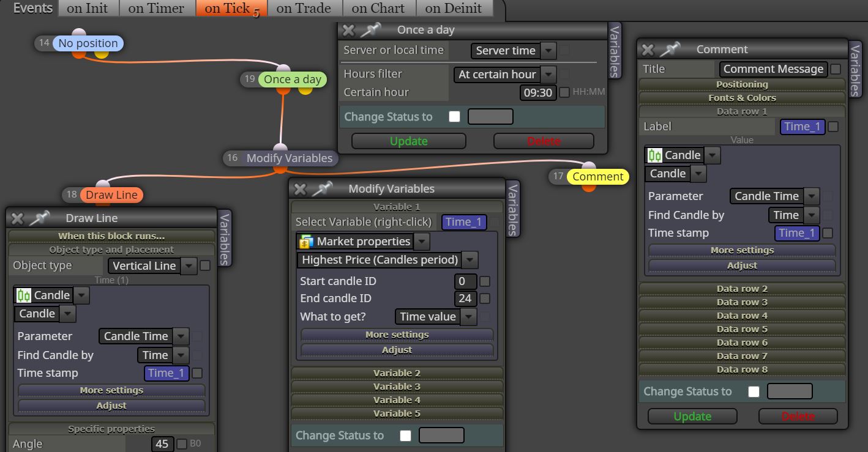Open Market properties category dropdown
The height and width of the screenshot is (452, 868).
[422, 242]
